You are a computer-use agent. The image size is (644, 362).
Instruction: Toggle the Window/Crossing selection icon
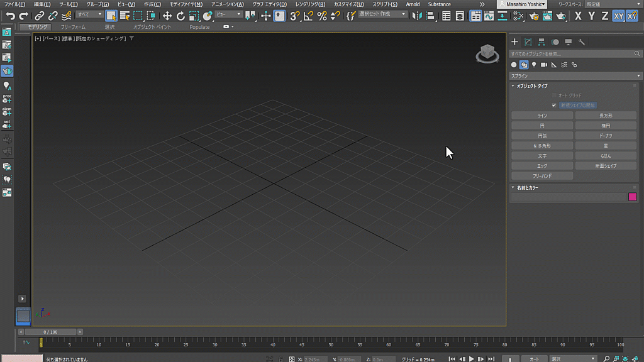151,16
